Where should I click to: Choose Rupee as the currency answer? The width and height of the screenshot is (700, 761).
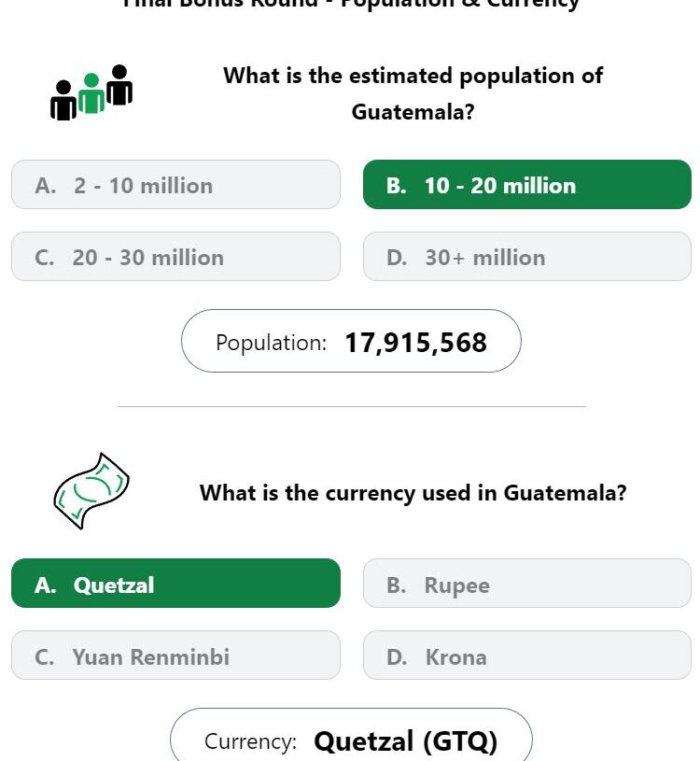[526, 583]
